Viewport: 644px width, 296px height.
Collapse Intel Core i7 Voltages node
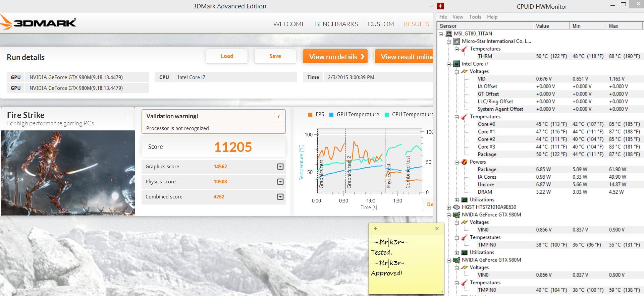pyautogui.click(x=457, y=72)
